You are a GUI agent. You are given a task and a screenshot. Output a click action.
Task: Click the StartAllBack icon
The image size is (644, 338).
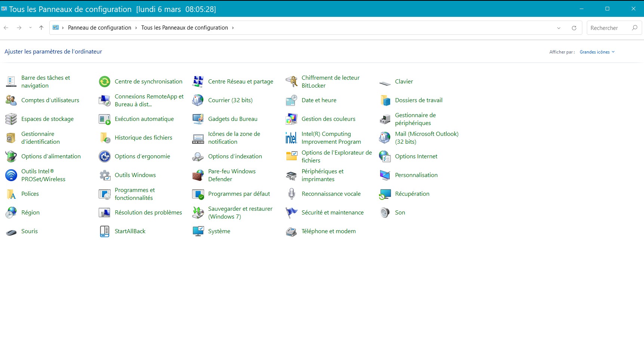pyautogui.click(x=105, y=231)
